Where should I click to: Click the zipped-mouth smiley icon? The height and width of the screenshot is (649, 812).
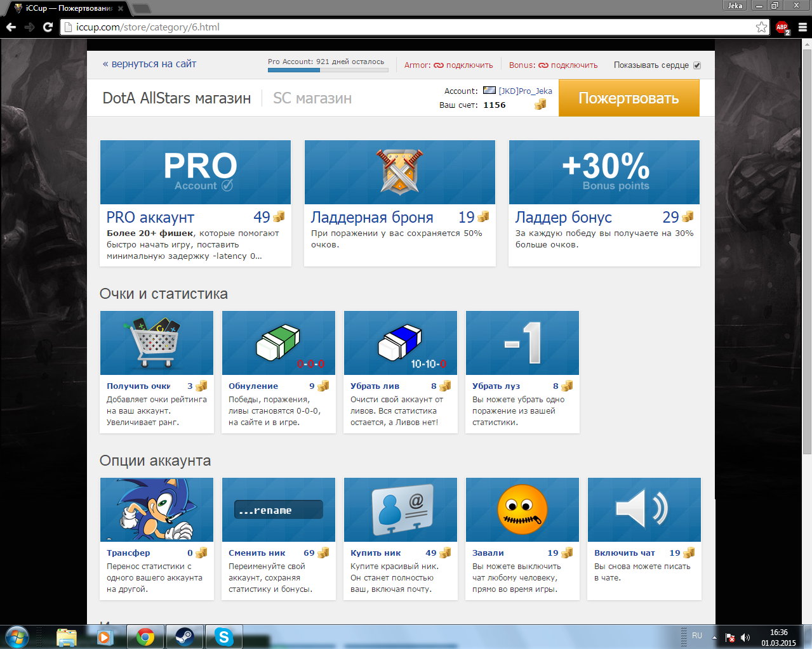[522, 509]
